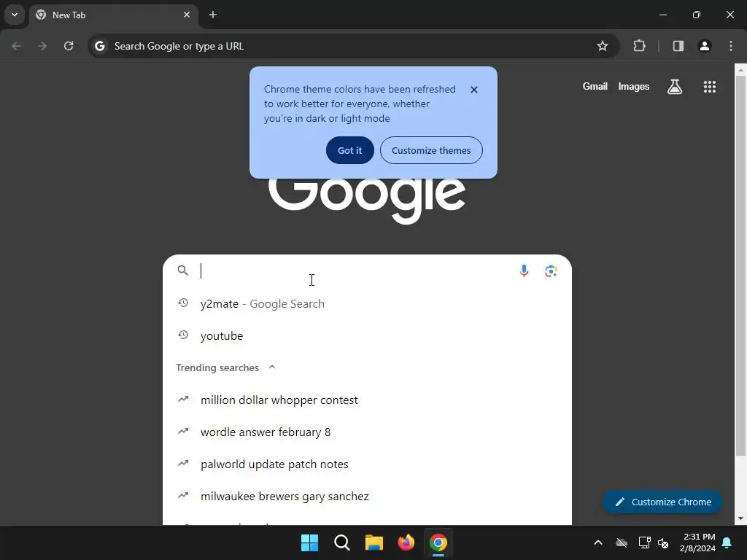Search by image with Lens icon

tap(551, 271)
